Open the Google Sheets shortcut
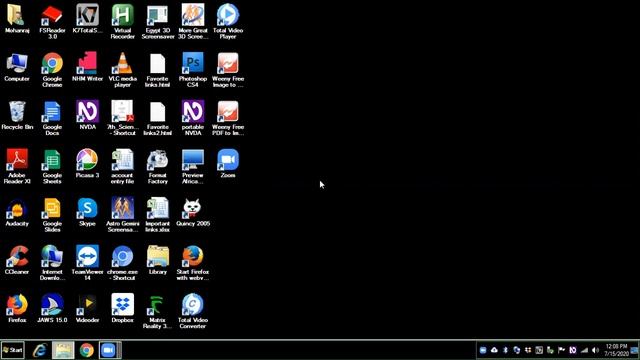The image size is (640, 360). [52, 167]
